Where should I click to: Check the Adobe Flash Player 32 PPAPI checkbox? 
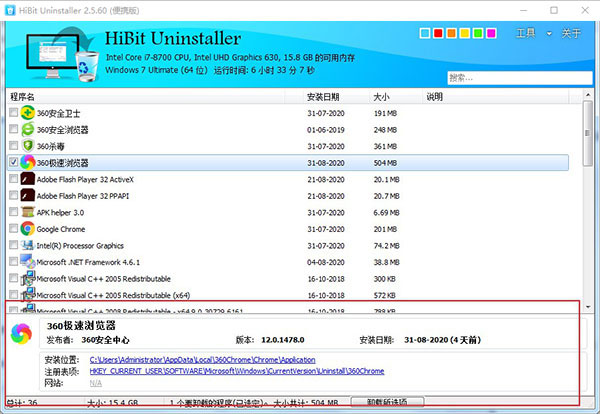pos(13,195)
